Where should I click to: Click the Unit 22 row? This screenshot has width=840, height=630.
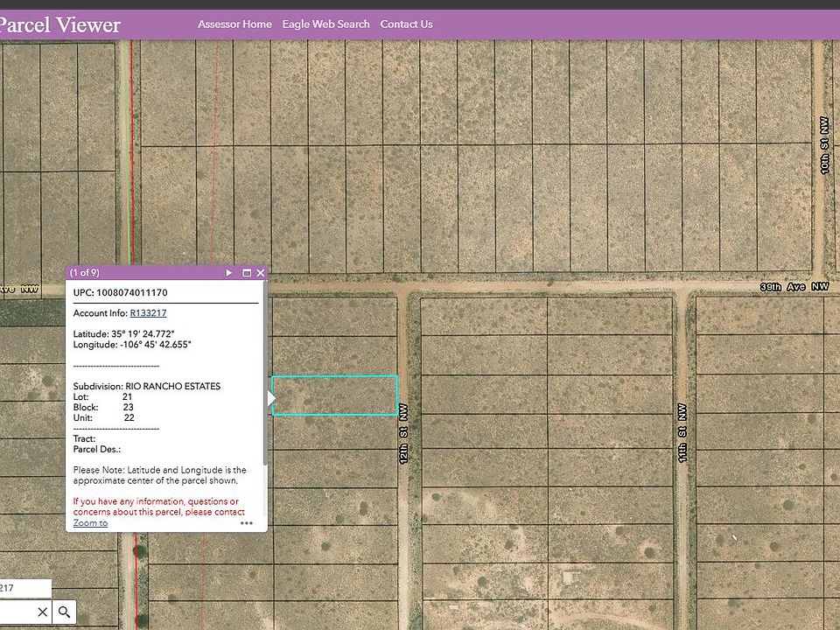pyautogui.click(x=104, y=418)
